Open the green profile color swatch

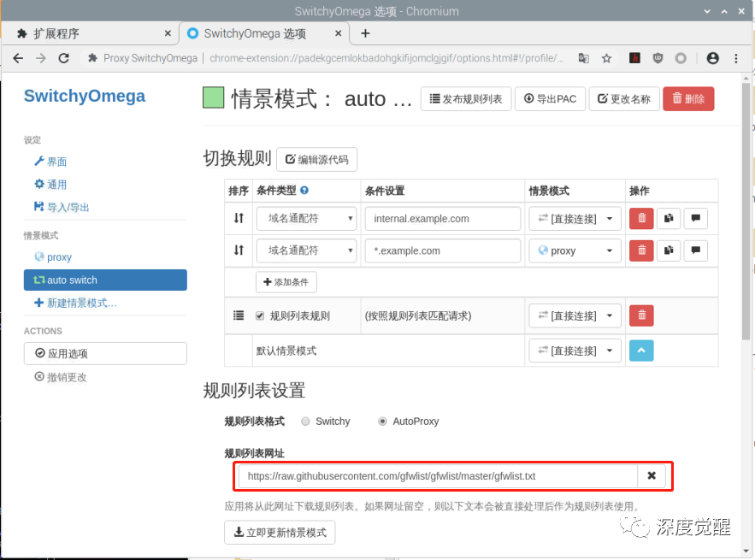pos(213,97)
